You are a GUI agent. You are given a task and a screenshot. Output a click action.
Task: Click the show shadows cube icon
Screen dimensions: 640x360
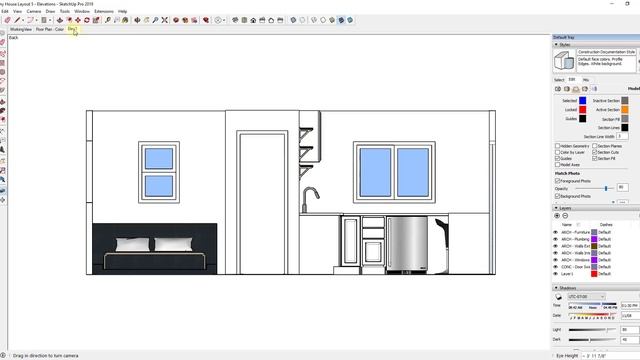558,297
